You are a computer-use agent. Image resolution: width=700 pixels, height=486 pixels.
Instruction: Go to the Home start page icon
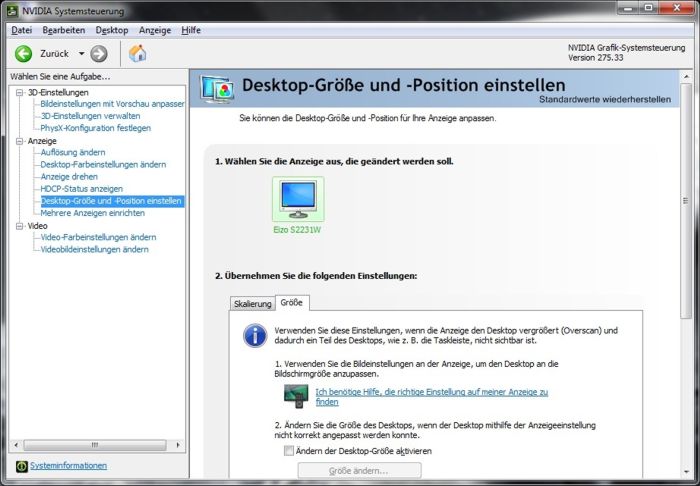(138, 54)
